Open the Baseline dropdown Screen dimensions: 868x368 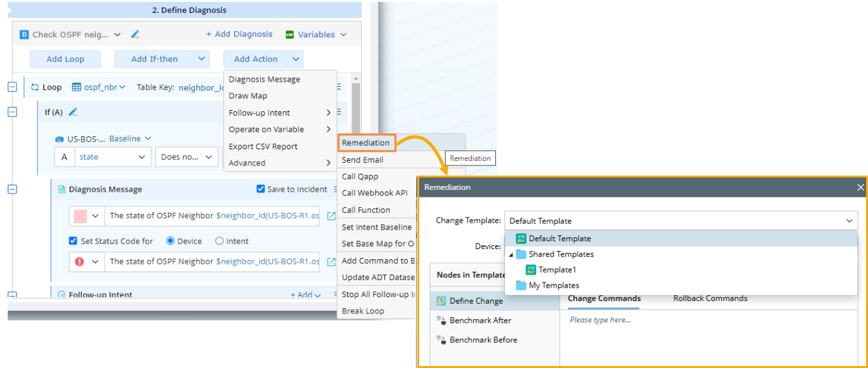[x=130, y=138]
